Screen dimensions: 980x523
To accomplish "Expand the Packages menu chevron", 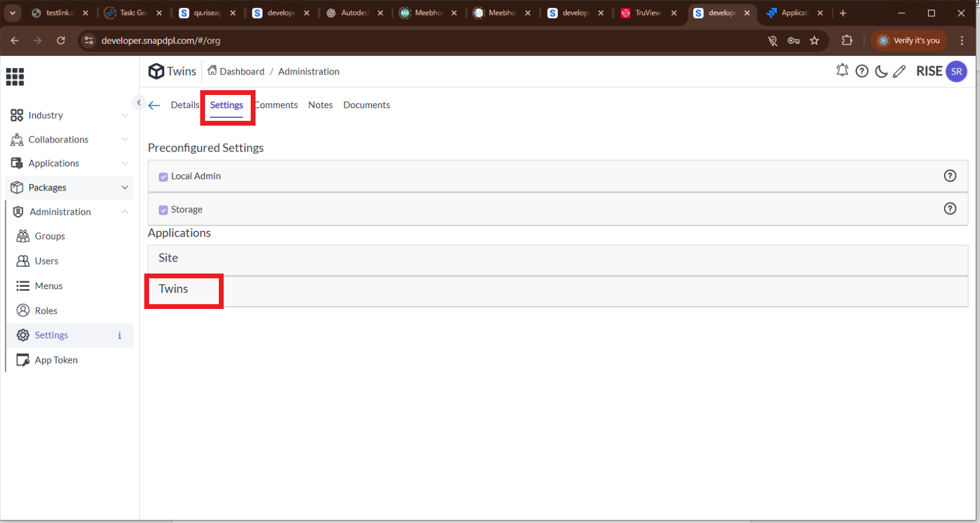I will pyautogui.click(x=124, y=188).
